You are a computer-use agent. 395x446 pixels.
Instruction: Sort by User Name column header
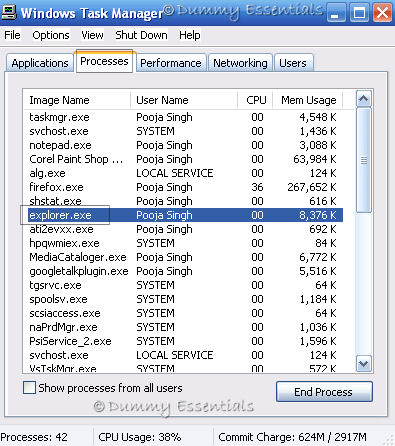(184, 100)
